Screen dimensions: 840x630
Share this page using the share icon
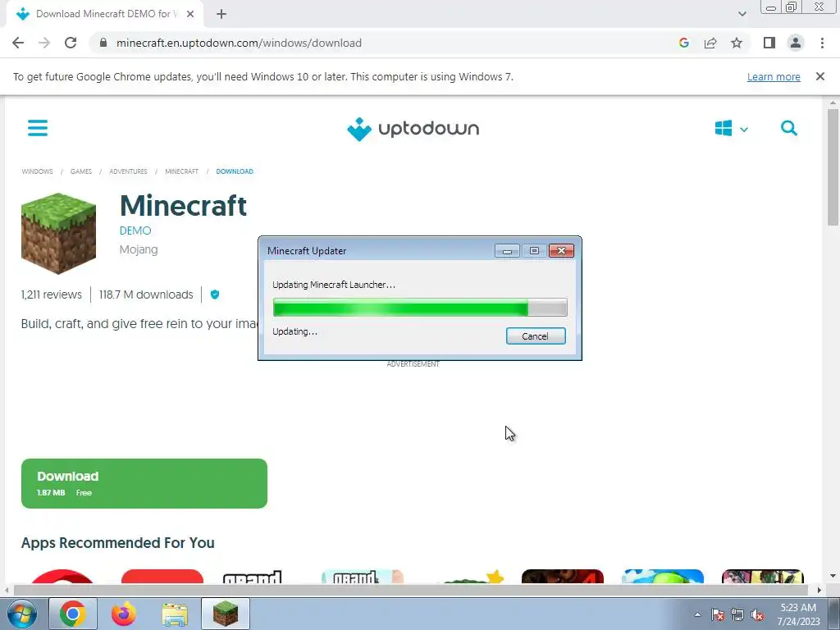coord(710,43)
